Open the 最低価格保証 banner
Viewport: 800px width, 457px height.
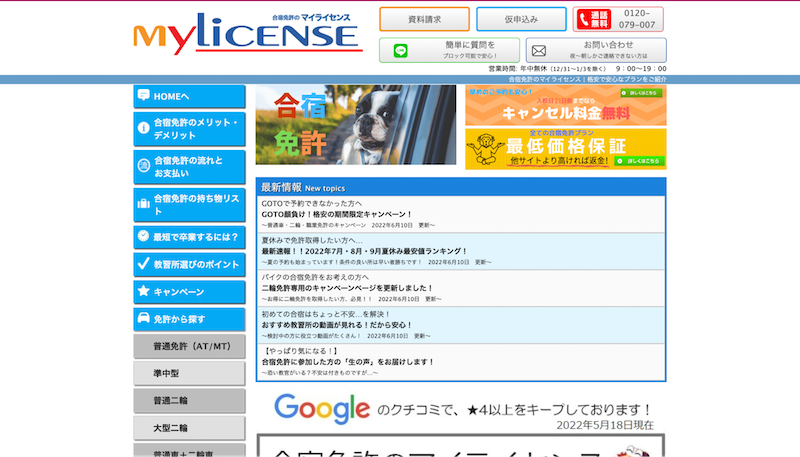565,149
